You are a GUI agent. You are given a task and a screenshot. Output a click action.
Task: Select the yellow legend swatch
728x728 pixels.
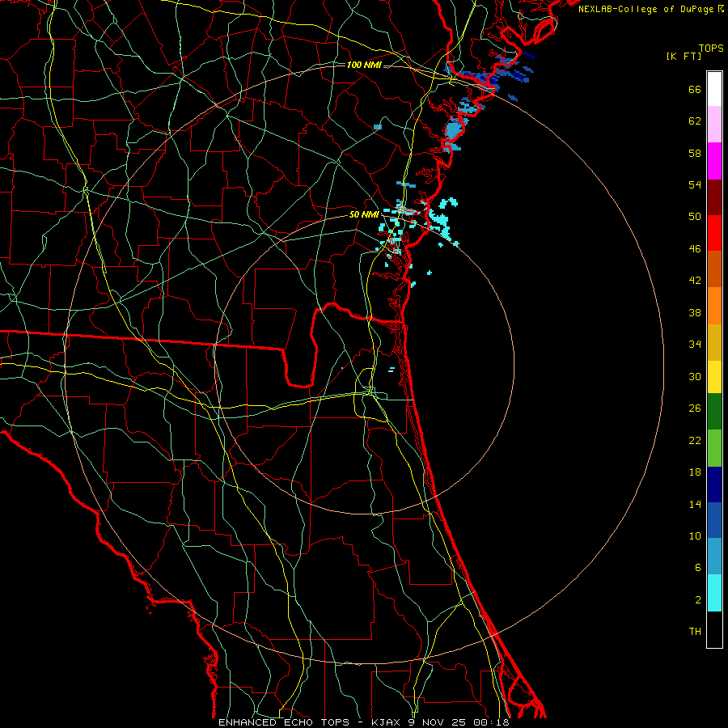pyautogui.click(x=714, y=377)
